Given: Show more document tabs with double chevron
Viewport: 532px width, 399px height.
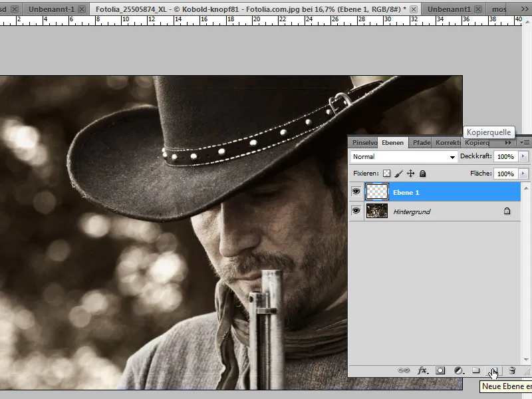Looking at the screenshot, I should tap(525, 9).
